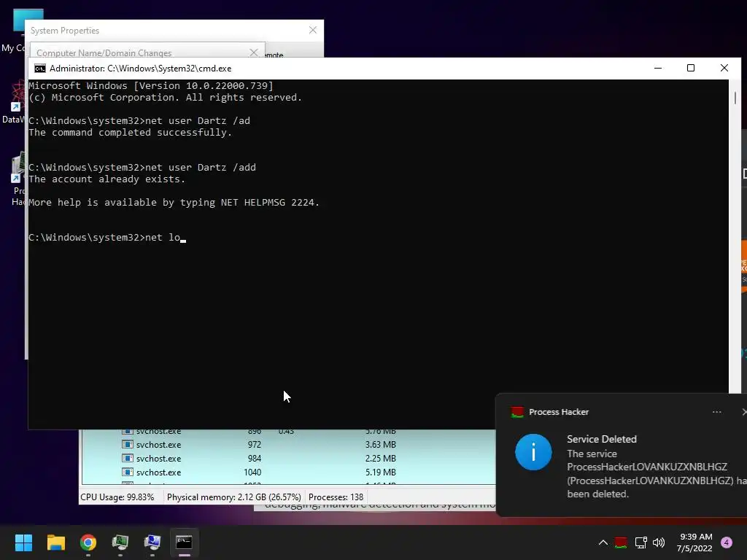Select the Command Prompt taskbar icon
The height and width of the screenshot is (560, 747).
[x=185, y=542]
